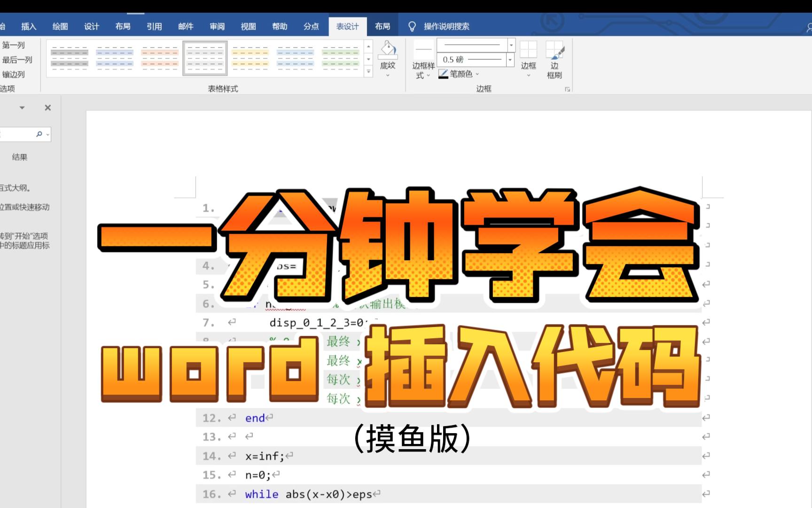812x508 pixels.
Task: Move down one row in table styles gallery
Action: pos(369,59)
